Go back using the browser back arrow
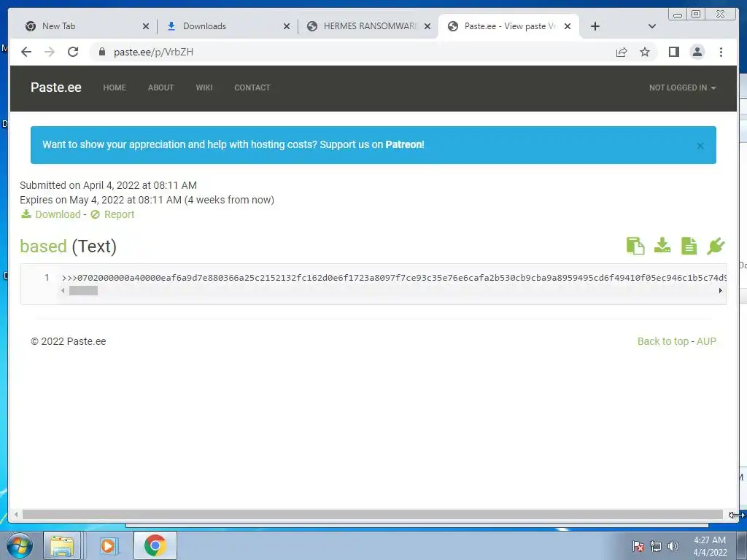The image size is (747, 560). [x=26, y=52]
